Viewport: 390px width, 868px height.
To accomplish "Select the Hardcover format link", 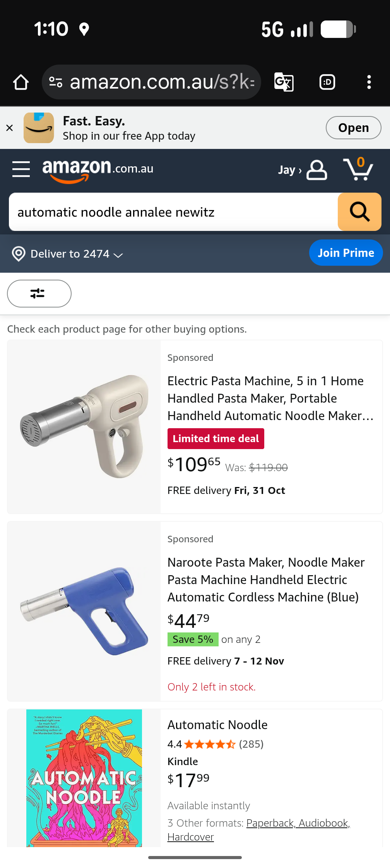I will (190, 837).
